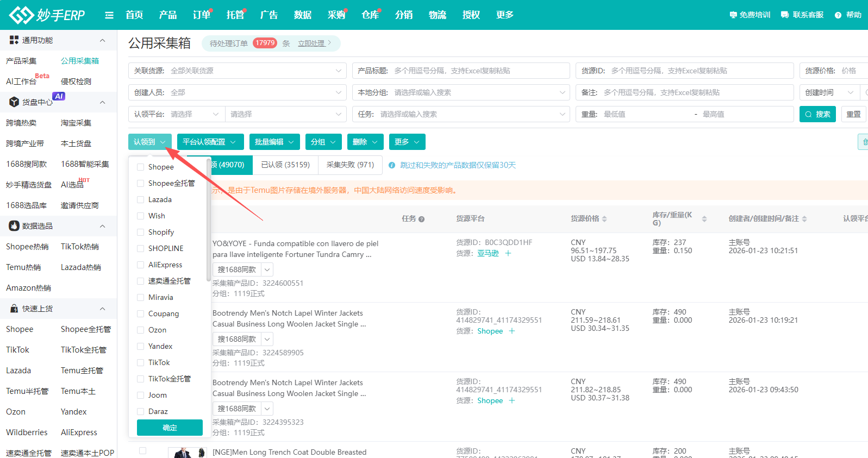Click the help icon beside 任务 column header
This screenshot has width=868, height=458.
pyautogui.click(x=421, y=219)
